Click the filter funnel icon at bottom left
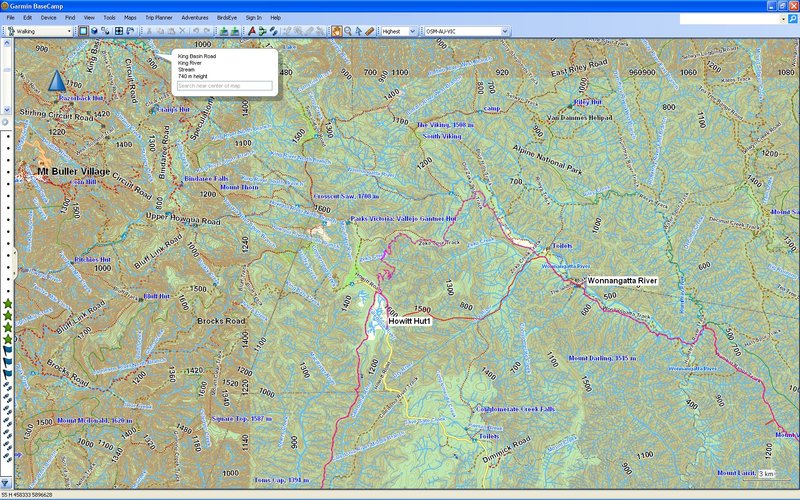 pyautogui.click(x=5, y=483)
